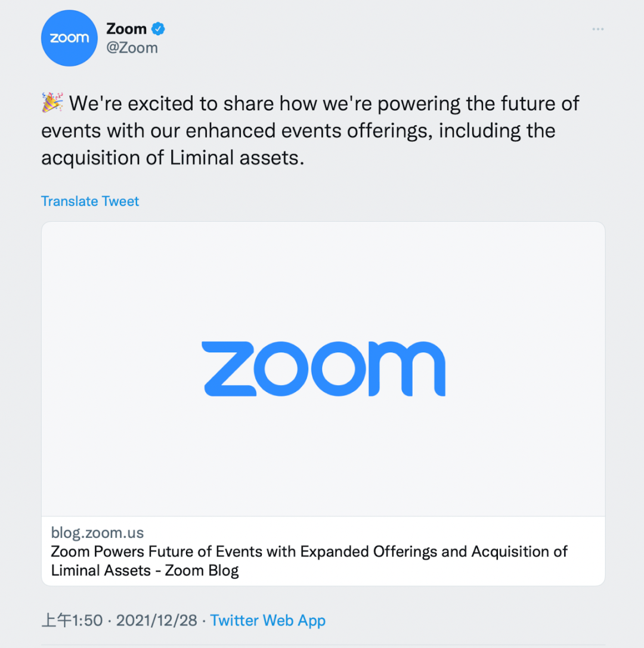644x648 pixels.
Task: Click the word "Acquisition" in the card title
Action: coord(512,551)
